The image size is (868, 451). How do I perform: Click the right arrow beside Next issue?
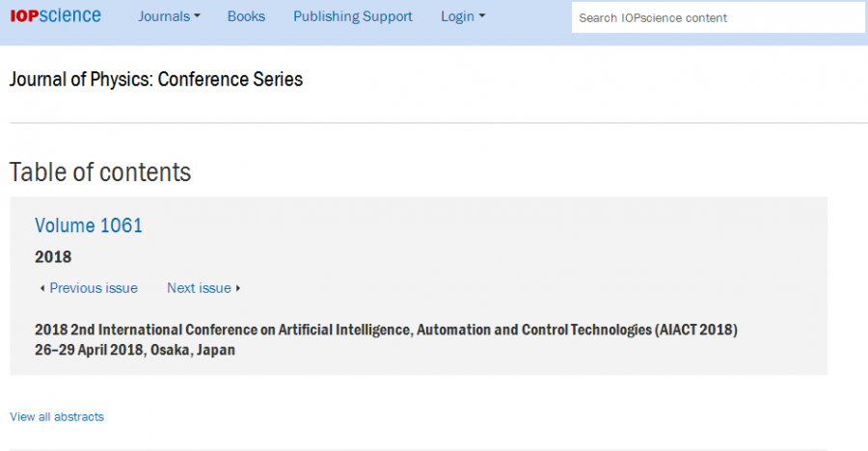pyautogui.click(x=238, y=288)
